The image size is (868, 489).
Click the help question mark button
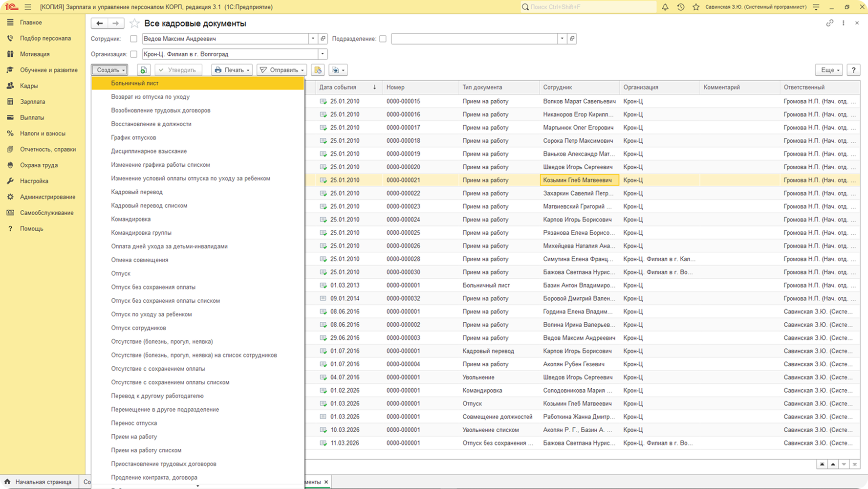(x=853, y=70)
